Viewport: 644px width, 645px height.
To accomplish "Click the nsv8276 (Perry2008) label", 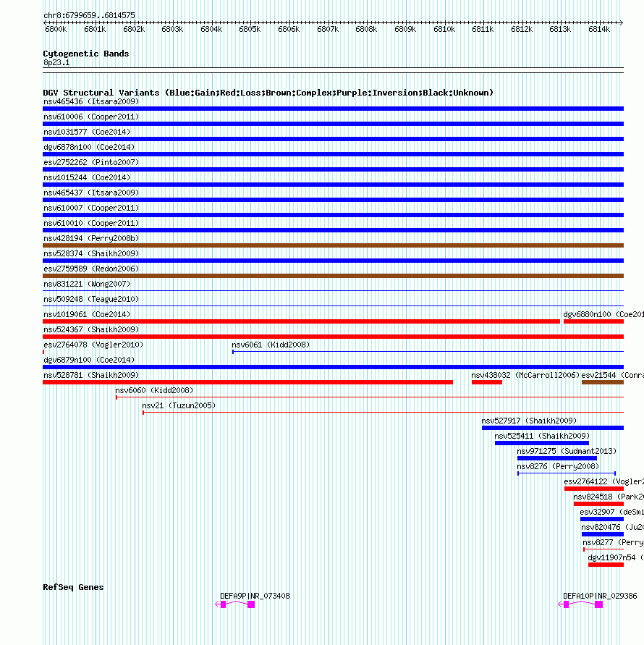I will [558, 467].
